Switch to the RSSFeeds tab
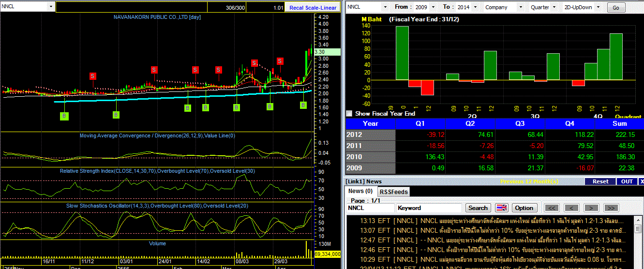 click(393, 192)
